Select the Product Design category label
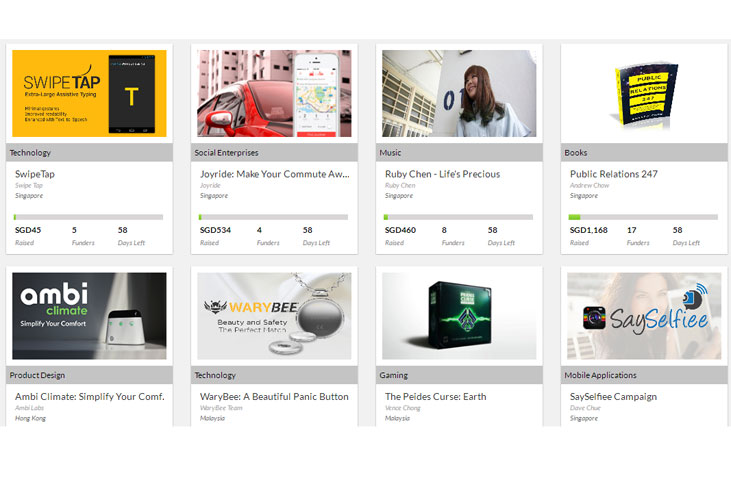The width and height of the screenshot is (731, 478). tap(37, 375)
